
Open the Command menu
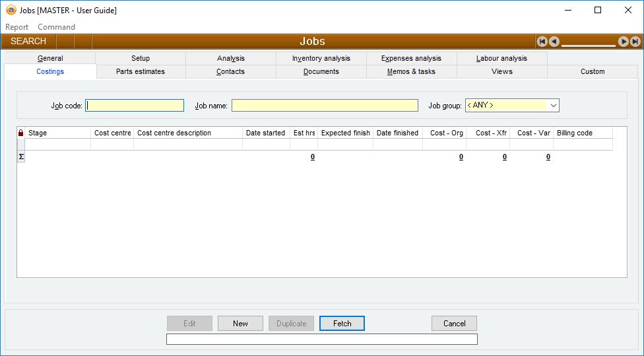pos(56,27)
